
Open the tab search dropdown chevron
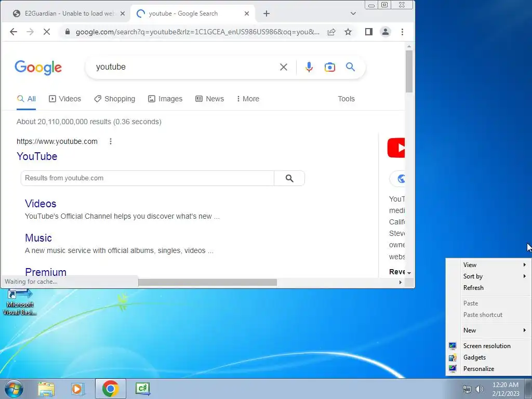[353, 14]
